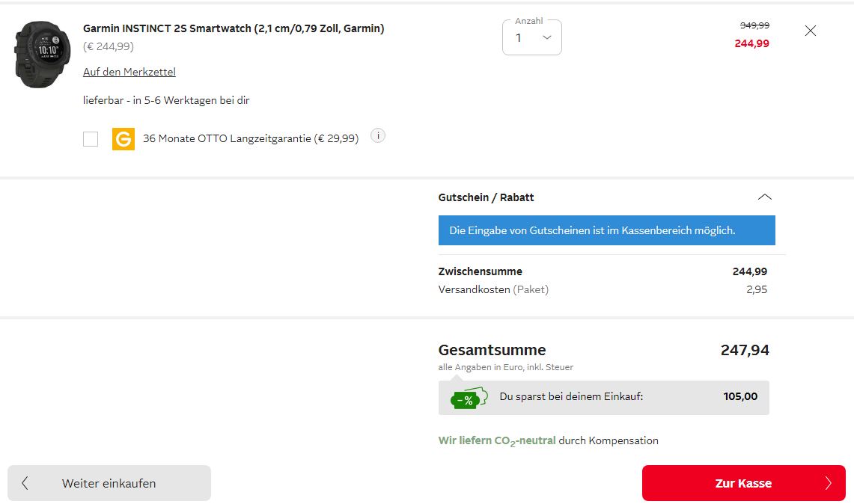This screenshot has height=504, width=854.
Task: Click the Gutschein / Rabatt heading
Action: click(x=486, y=197)
